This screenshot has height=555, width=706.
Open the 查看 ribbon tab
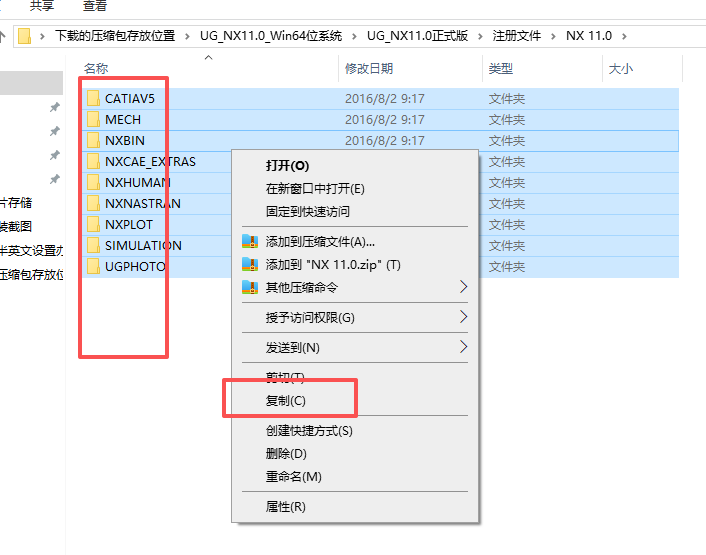tap(95, 6)
